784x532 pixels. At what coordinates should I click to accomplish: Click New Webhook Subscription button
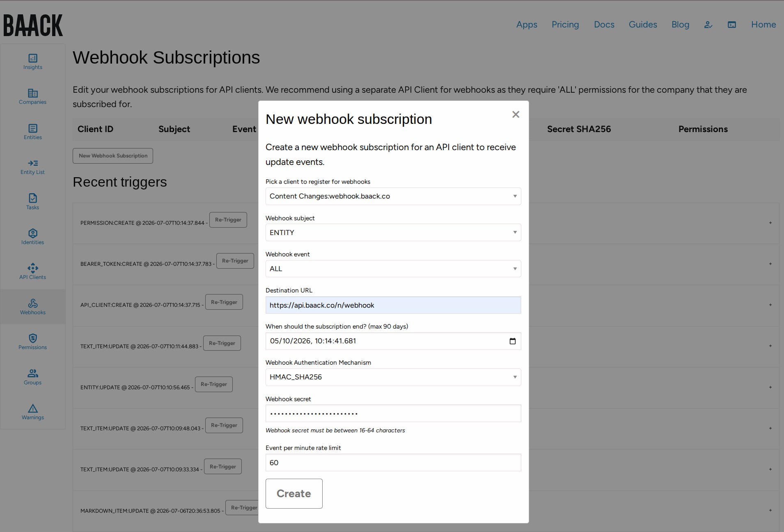[113, 156]
